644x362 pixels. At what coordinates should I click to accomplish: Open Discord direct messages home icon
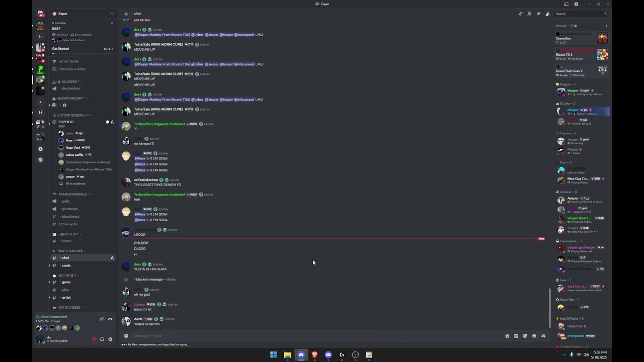click(x=40, y=14)
